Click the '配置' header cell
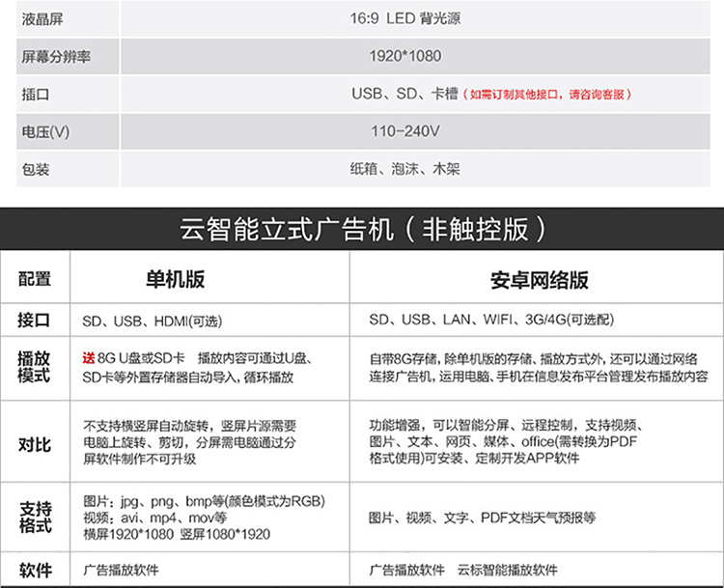 tap(35, 279)
